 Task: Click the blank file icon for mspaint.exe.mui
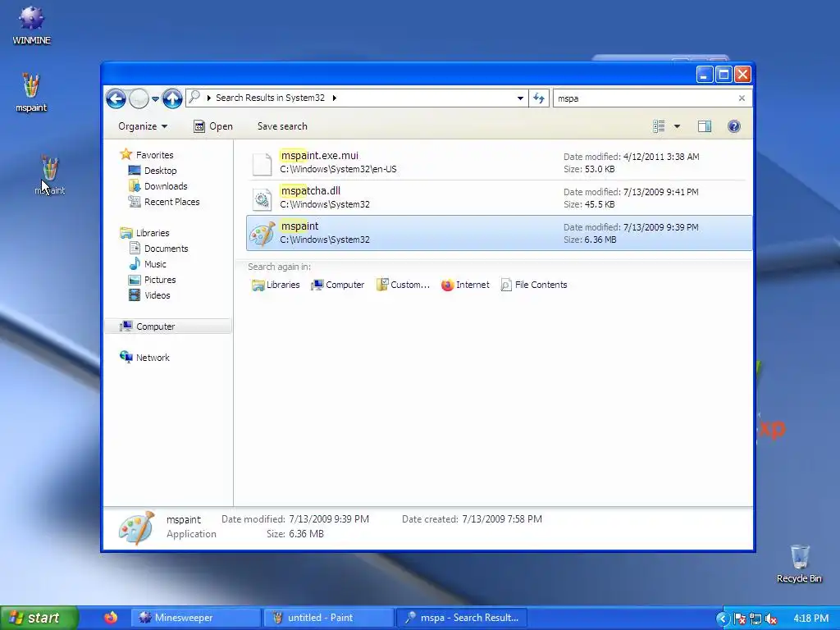click(262, 164)
